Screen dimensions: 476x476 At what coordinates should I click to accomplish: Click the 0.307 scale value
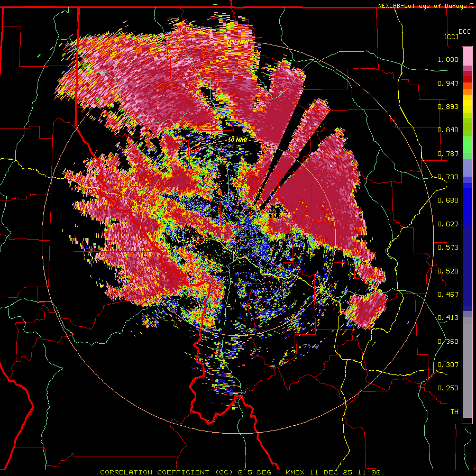pyautogui.click(x=448, y=364)
